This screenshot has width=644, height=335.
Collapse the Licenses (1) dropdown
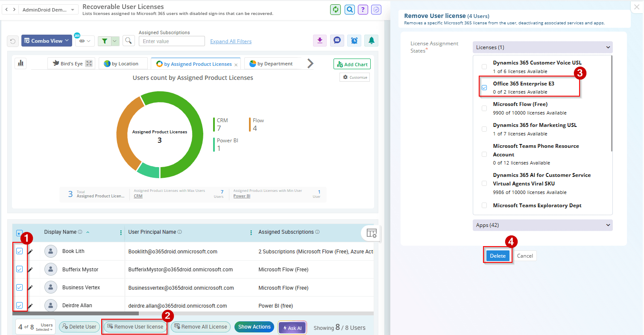click(x=542, y=47)
